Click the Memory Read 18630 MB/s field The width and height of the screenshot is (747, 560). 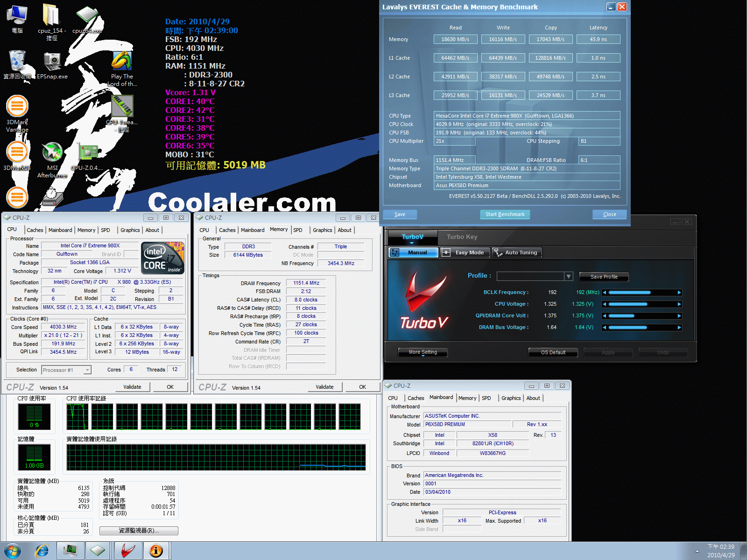click(455, 39)
